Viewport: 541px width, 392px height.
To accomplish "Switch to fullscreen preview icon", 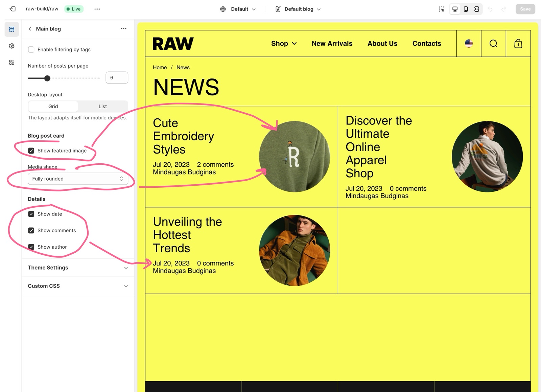I will [477, 9].
